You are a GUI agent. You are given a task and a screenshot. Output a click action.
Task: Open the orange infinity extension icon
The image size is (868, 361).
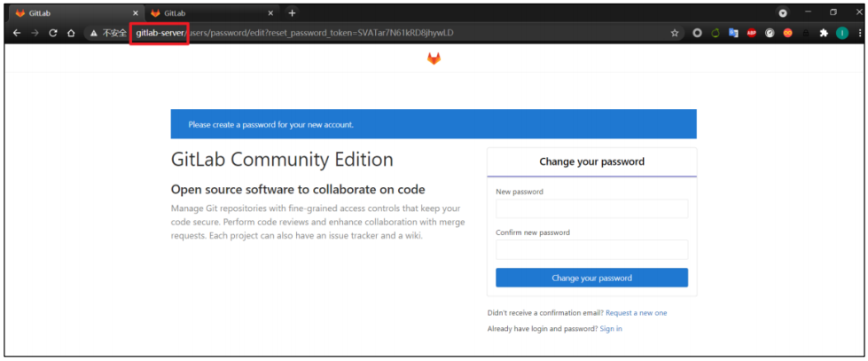click(x=787, y=33)
